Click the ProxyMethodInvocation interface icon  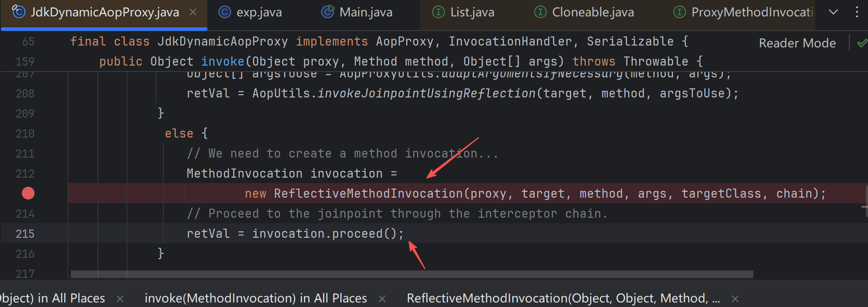click(x=679, y=12)
